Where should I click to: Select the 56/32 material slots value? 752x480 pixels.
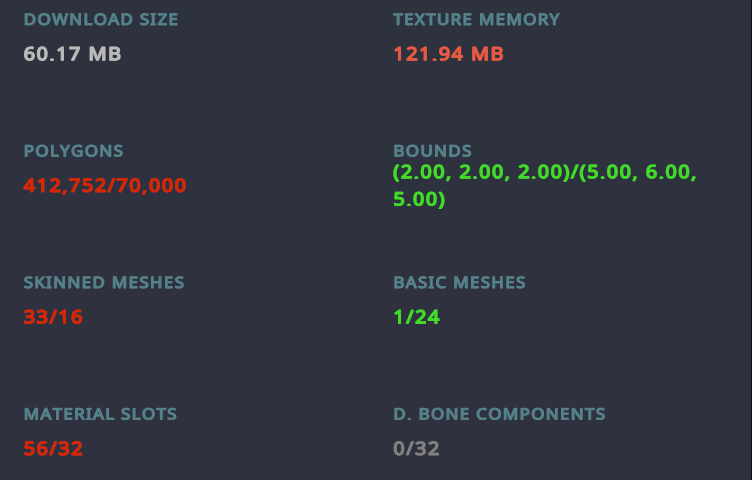coord(53,449)
